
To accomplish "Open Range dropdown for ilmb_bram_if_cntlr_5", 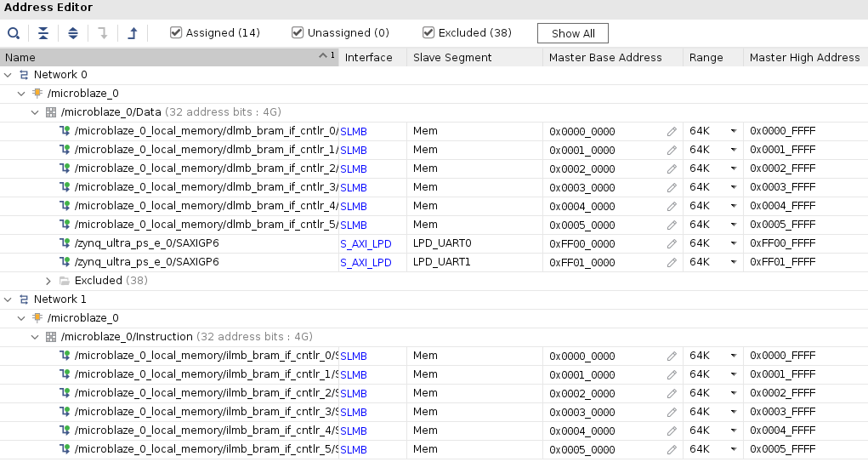I will (734, 449).
